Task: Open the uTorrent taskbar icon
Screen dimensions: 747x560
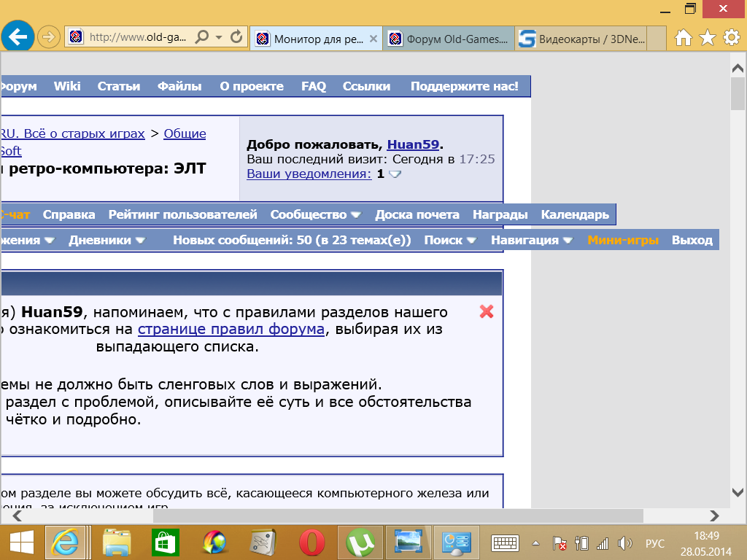Action: point(360,542)
